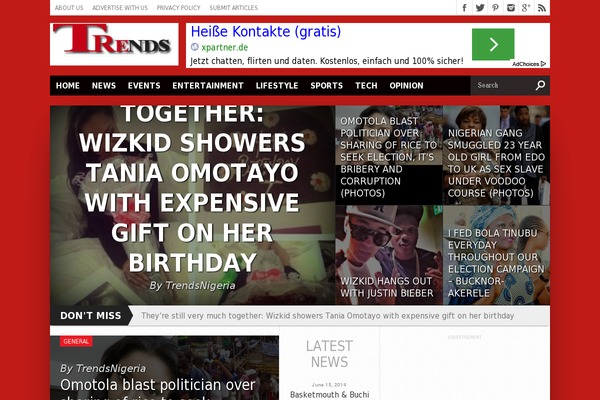
Task: Click the red General category tag
Action: tap(76, 341)
